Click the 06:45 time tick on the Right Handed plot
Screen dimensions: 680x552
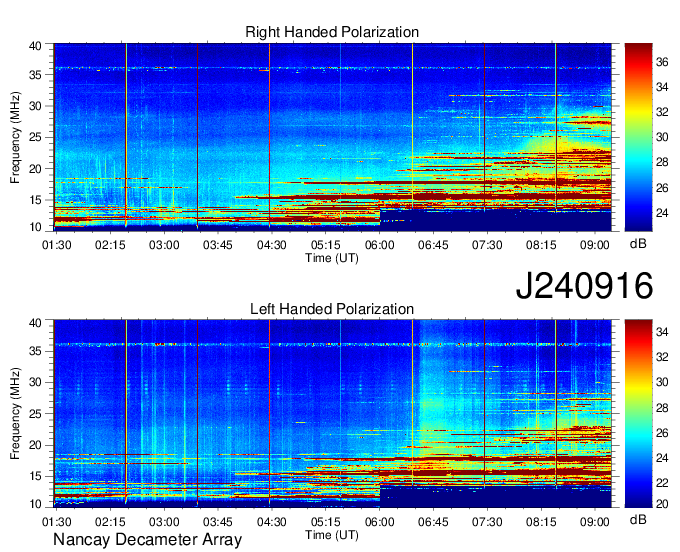click(x=433, y=245)
